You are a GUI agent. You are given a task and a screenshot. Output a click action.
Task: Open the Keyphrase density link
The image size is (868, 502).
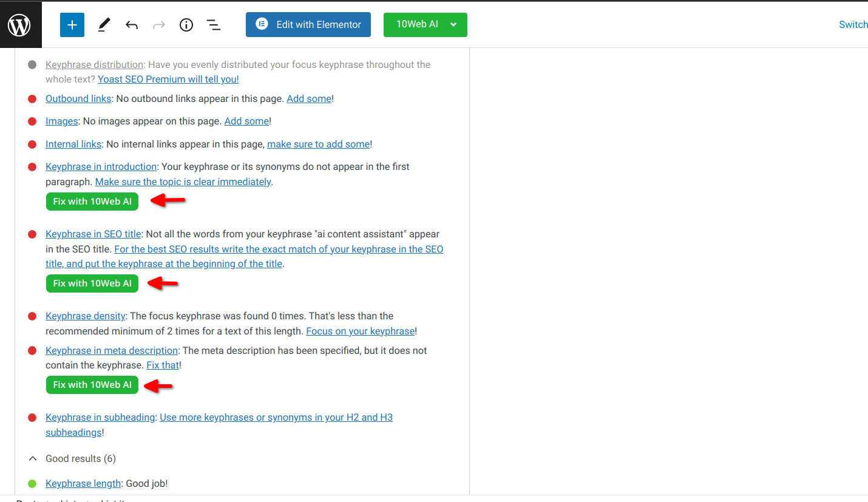(86, 316)
